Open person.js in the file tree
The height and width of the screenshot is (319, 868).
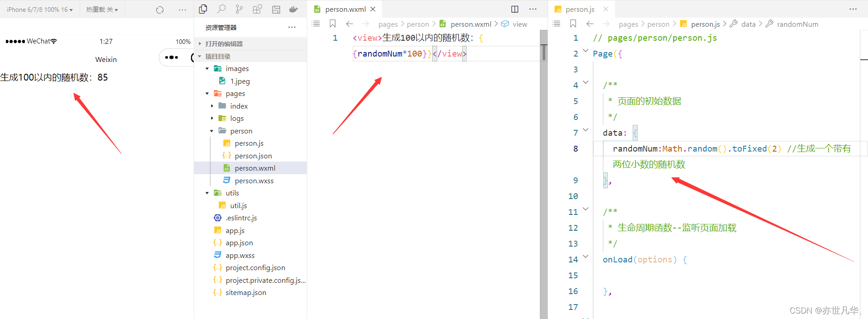[x=250, y=143]
